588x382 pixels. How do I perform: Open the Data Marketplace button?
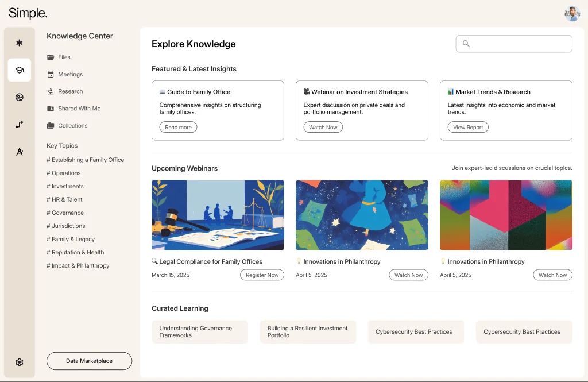(x=89, y=361)
